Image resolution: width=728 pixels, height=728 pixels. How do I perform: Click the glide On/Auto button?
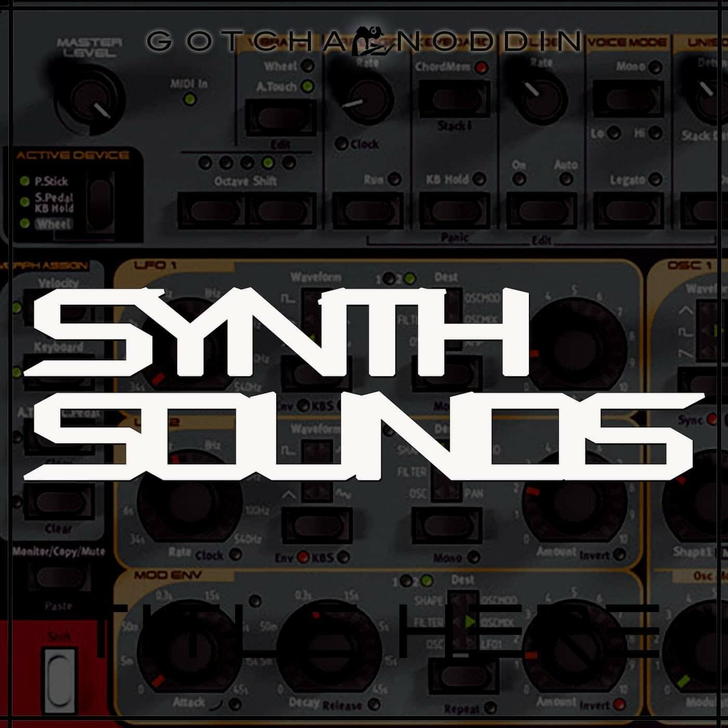click(x=541, y=211)
